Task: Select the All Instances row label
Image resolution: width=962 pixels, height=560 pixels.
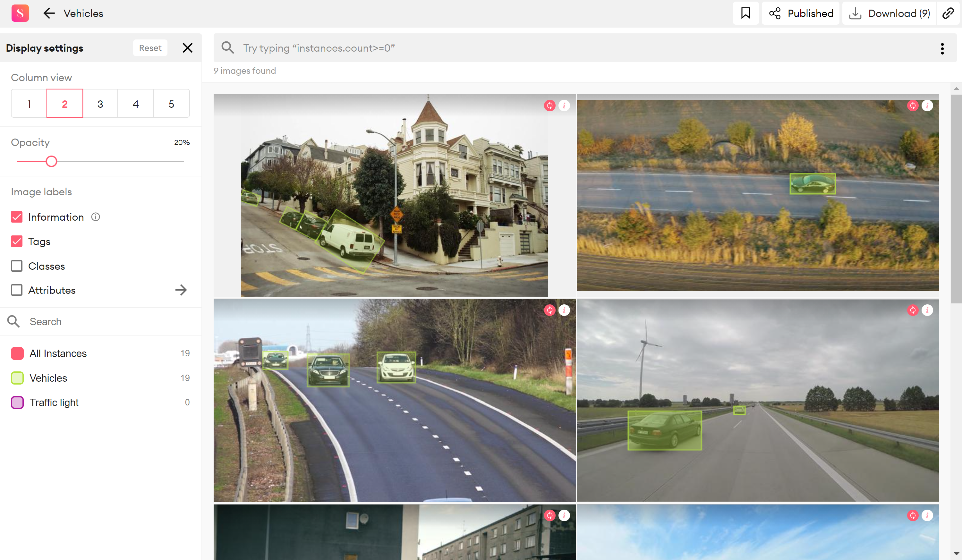Action: pyautogui.click(x=58, y=353)
